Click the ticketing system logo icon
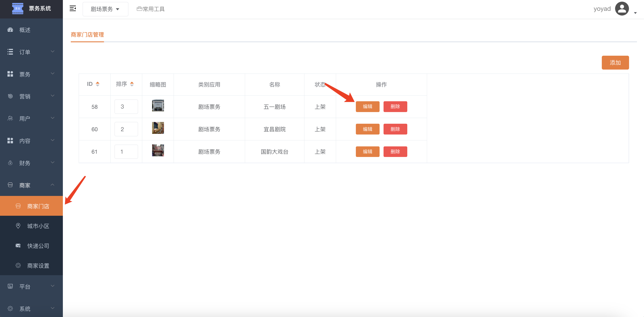The image size is (644, 317). pos(18,9)
